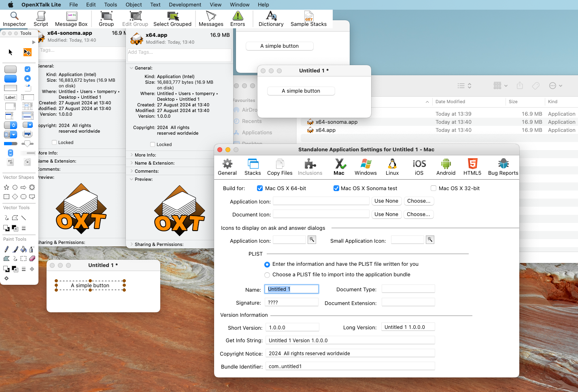The image size is (578, 392).
Task: Pick the speech bubble vector shape
Action: pyautogui.click(x=32, y=197)
